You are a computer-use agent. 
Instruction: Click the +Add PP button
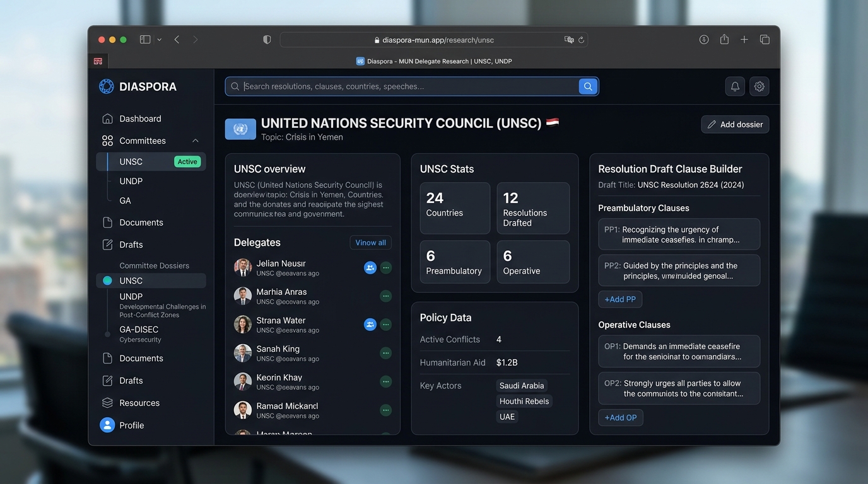(620, 299)
